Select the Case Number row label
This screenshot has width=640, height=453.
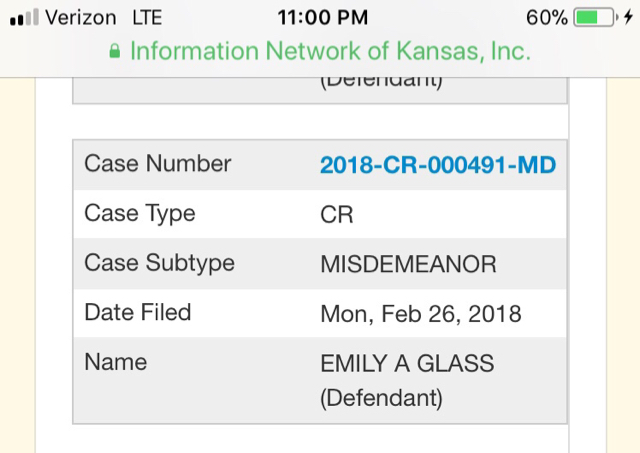[x=158, y=164]
